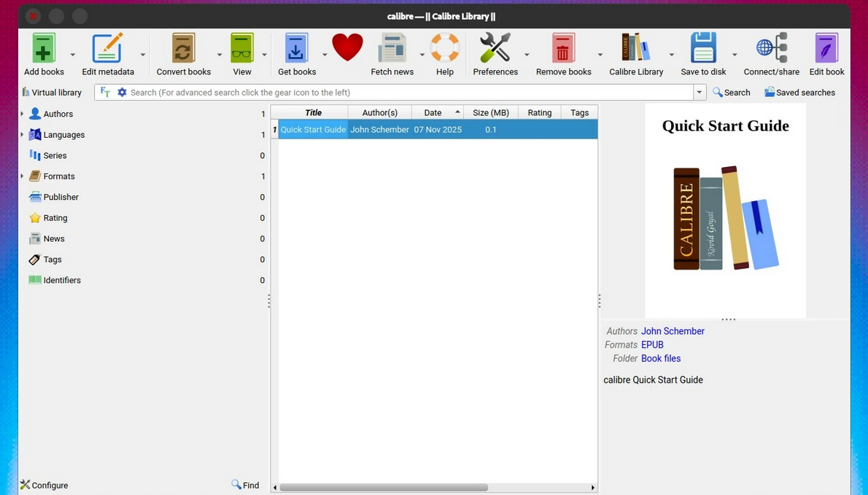Open the Connect/share tool
Viewport: 868px width, 495px height.
click(x=771, y=50)
